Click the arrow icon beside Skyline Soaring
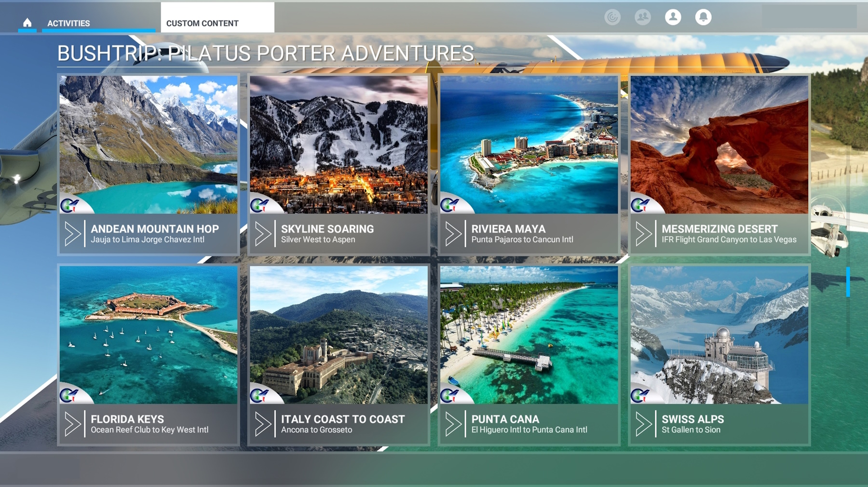The height and width of the screenshot is (487, 868). 263,234
